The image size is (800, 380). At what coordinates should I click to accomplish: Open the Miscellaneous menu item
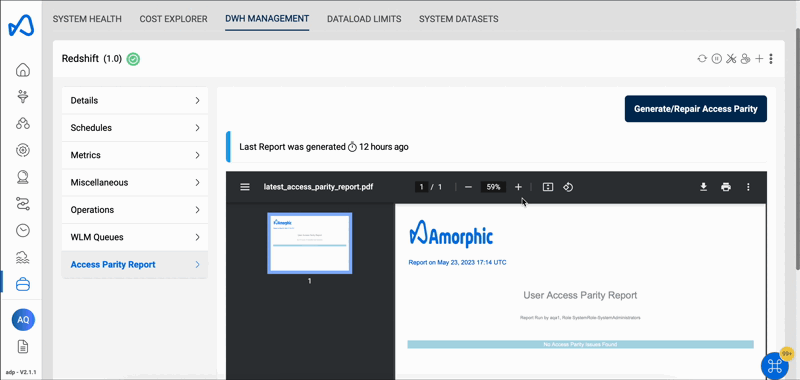coord(135,183)
